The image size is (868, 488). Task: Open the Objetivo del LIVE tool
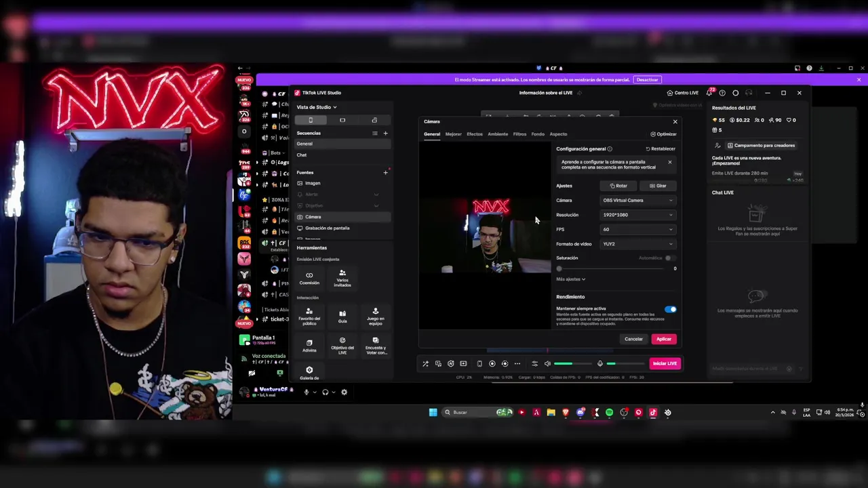point(342,345)
